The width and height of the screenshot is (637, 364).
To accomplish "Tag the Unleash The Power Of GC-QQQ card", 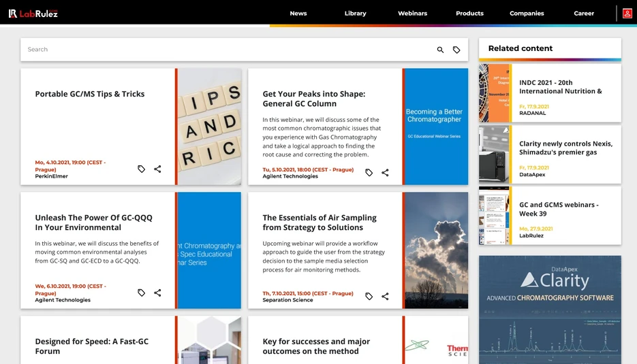I will (x=141, y=293).
